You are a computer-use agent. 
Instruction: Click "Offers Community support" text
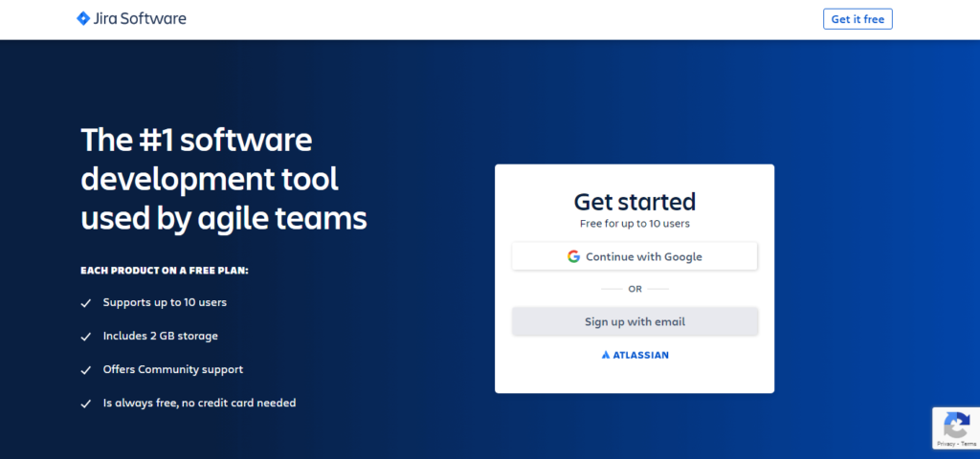tap(173, 370)
